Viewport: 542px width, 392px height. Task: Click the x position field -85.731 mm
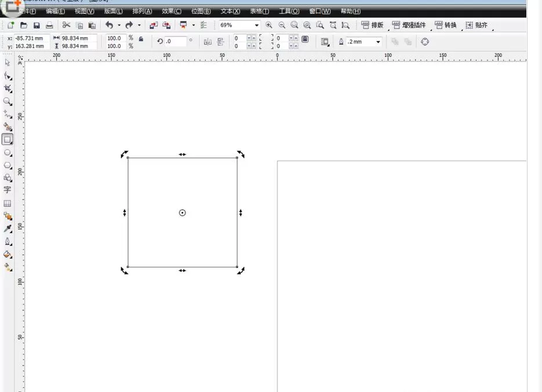[32, 38]
